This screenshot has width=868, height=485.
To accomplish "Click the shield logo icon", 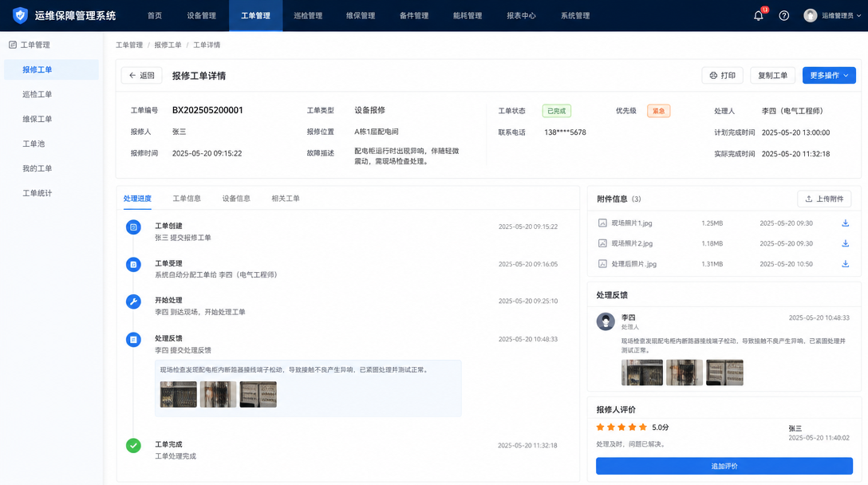I will click(21, 15).
